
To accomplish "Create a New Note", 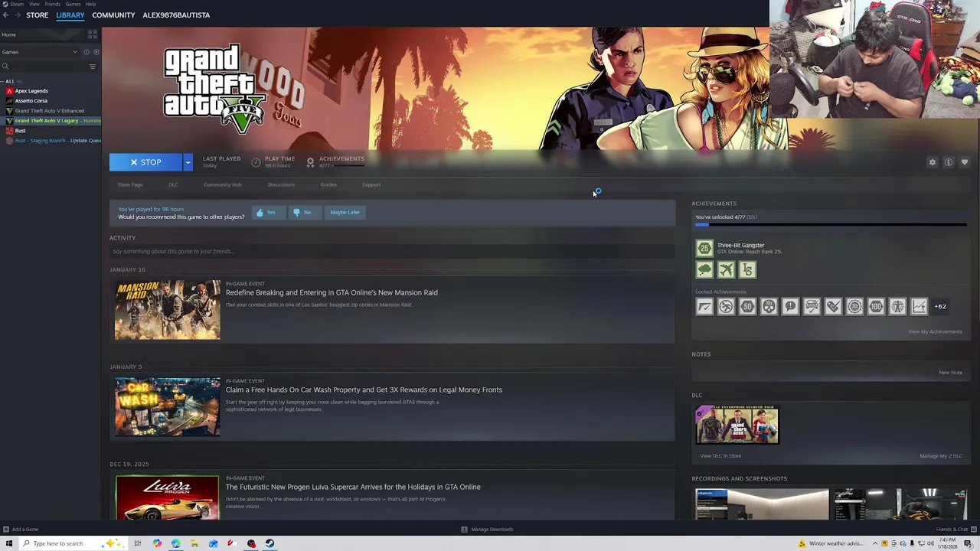I will (x=950, y=373).
